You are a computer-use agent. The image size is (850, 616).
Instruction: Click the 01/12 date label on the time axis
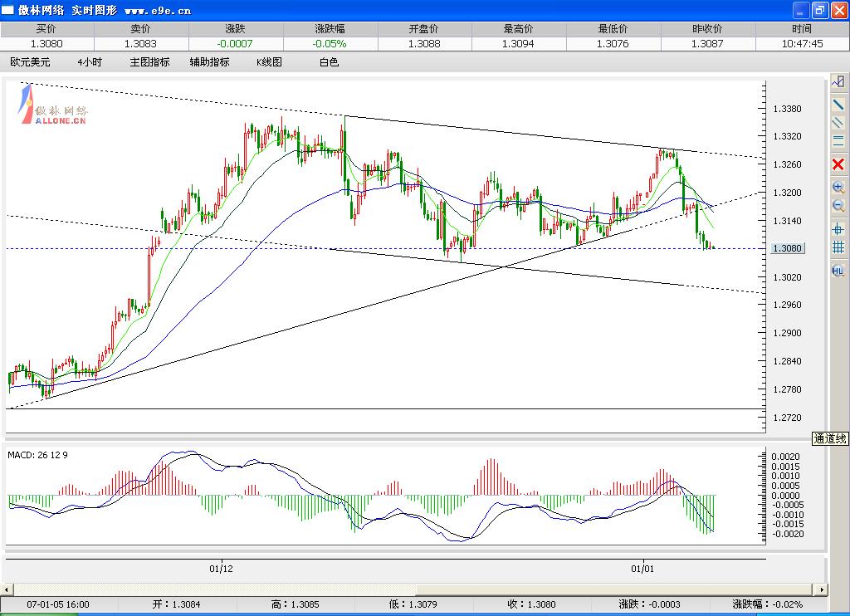tap(221, 569)
